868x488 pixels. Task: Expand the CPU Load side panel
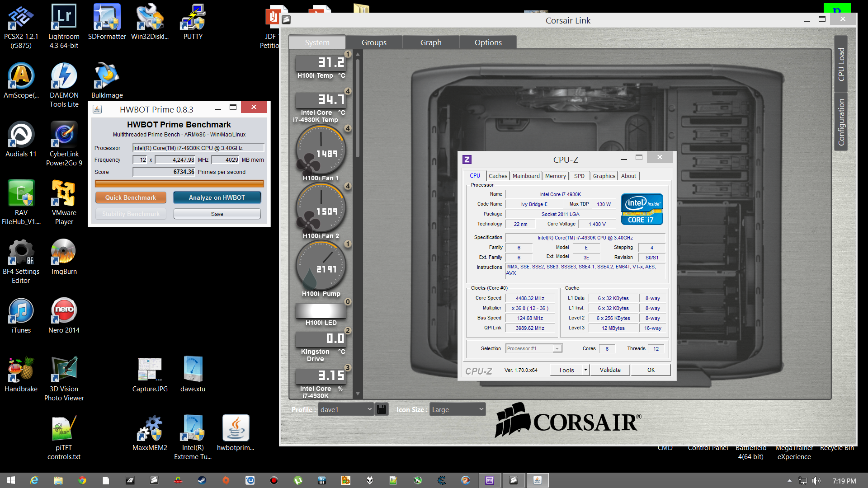click(x=841, y=64)
